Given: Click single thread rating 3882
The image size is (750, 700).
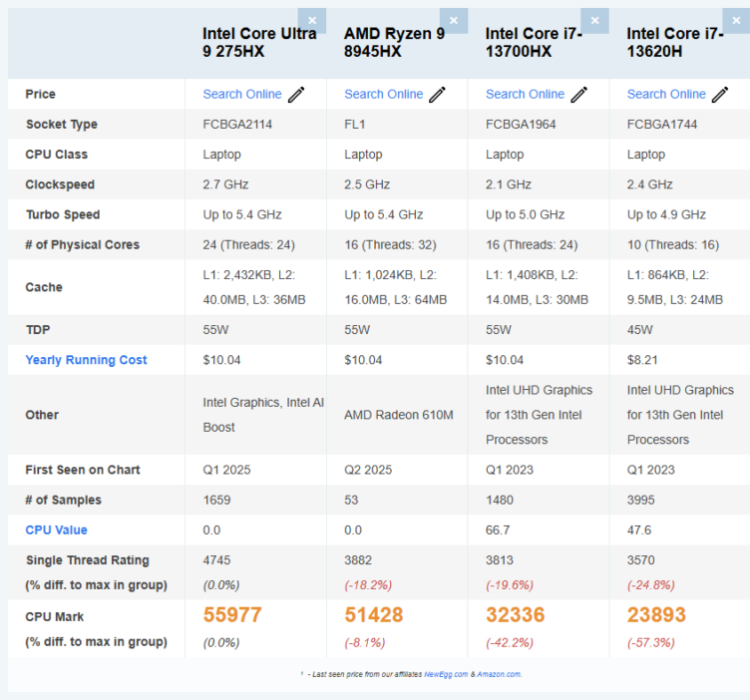Looking at the screenshot, I should point(358,560).
